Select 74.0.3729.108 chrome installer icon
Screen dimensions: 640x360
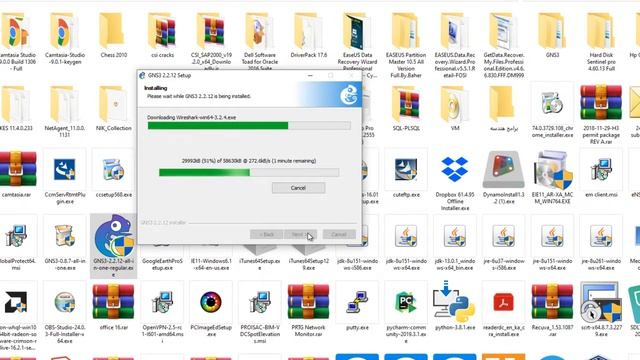552,104
